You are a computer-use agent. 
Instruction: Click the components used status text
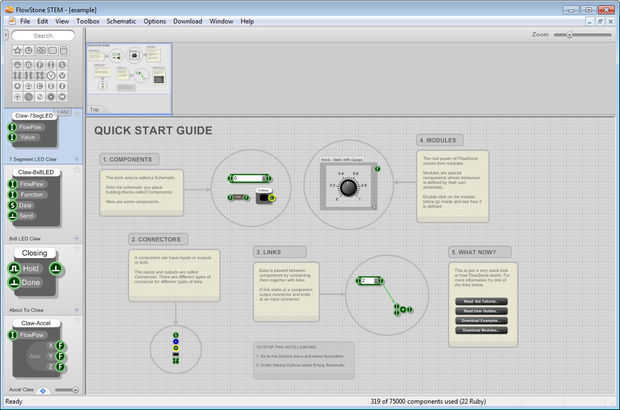click(428, 402)
